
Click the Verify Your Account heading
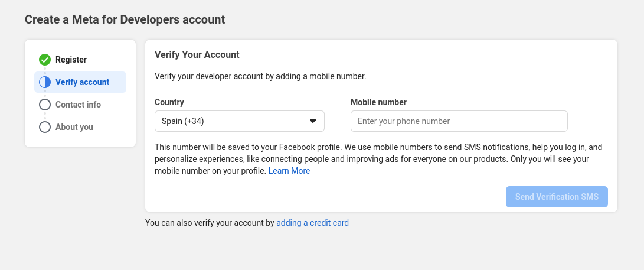tap(197, 54)
